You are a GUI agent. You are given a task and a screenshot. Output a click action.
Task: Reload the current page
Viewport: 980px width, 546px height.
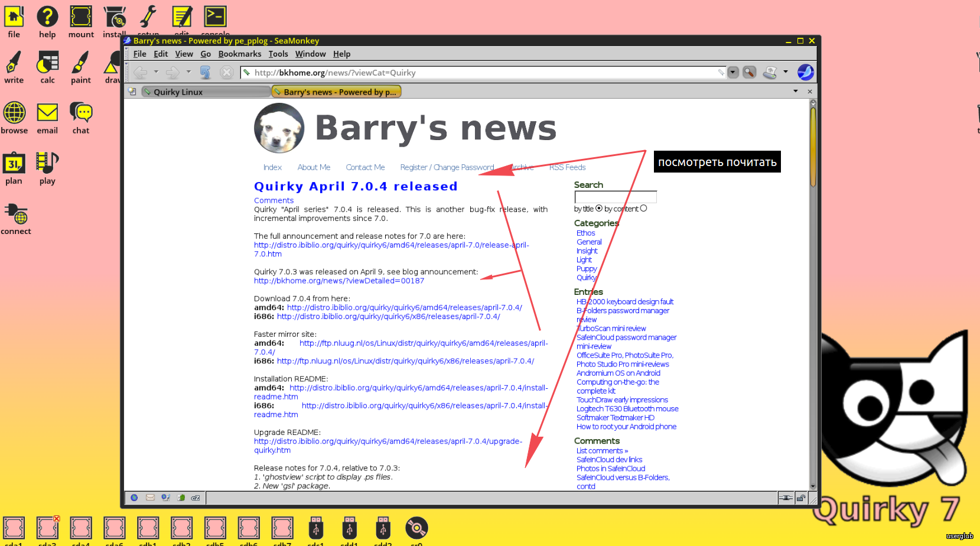205,73
